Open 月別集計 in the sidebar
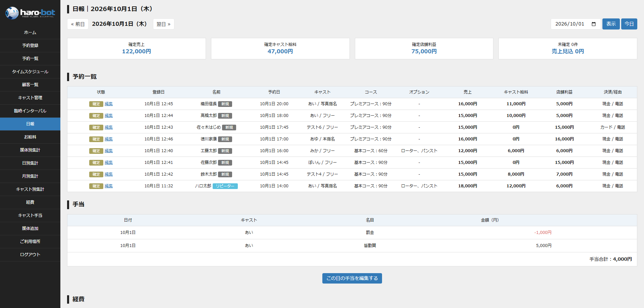The height and width of the screenshot is (308, 644). 30,176
